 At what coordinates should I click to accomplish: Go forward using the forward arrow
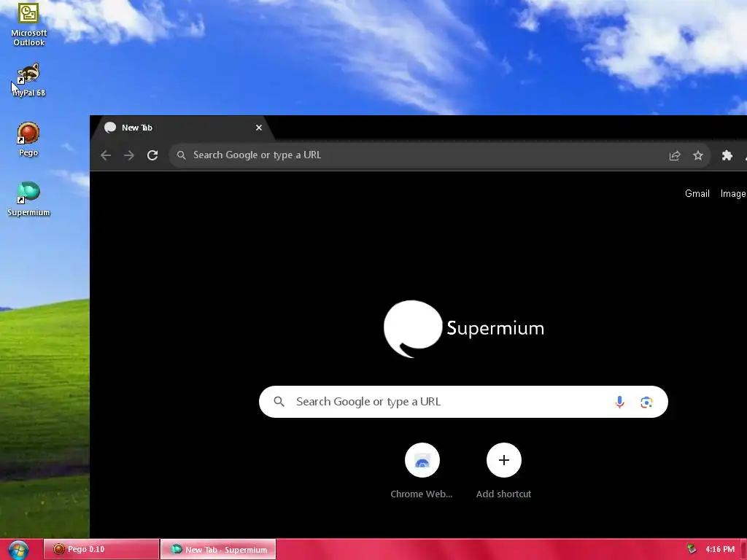pos(129,155)
